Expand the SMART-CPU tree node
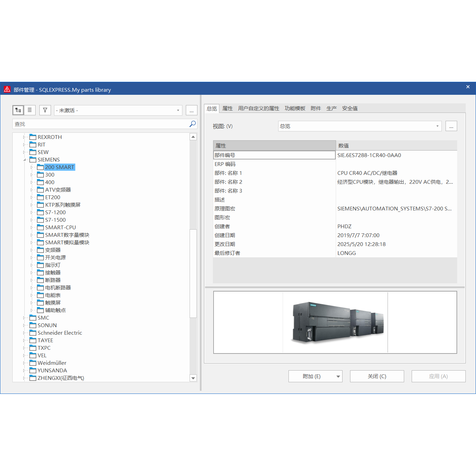Screen dimensions: 476x476 click(x=32, y=228)
